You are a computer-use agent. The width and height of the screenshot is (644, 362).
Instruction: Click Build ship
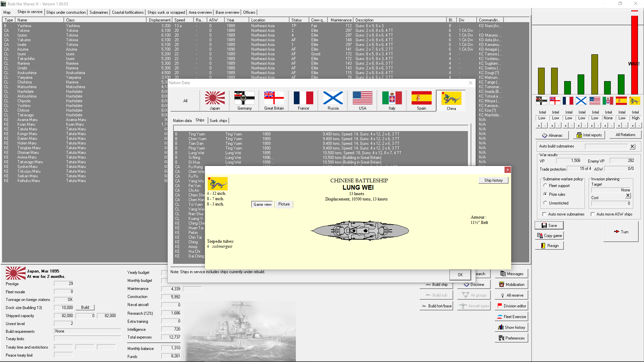[x=436, y=285]
